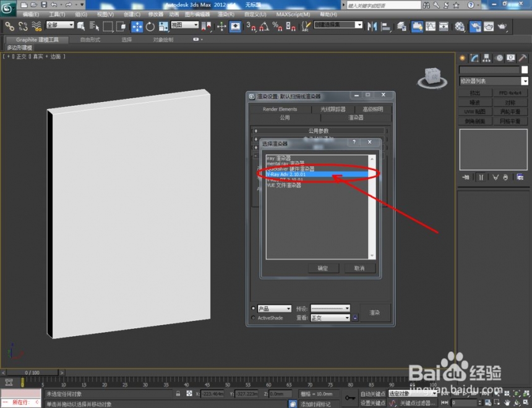Viewport: 532px width, 408px height.
Task: Click the 0 / 100 time slider
Action: tap(32, 372)
